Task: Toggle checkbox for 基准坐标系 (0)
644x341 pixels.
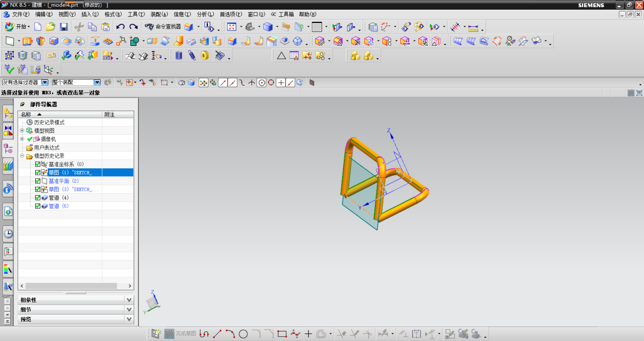Action: point(38,164)
